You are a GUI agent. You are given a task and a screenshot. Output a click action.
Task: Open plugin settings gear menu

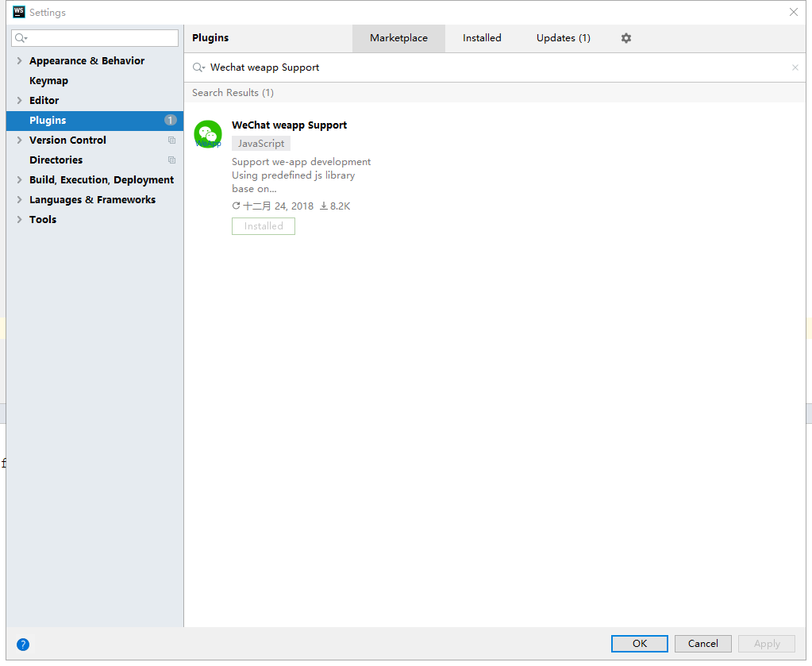pos(626,38)
